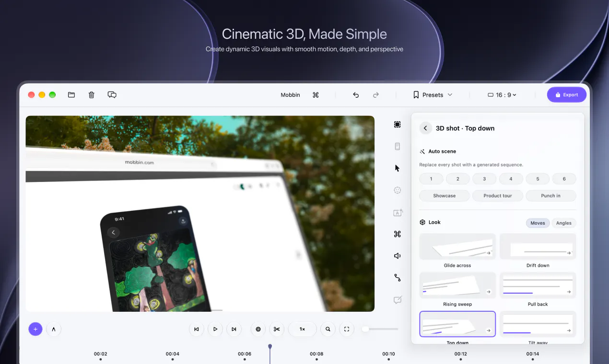609x364 pixels.
Task: Select the Pull back look
Action: pos(538,285)
